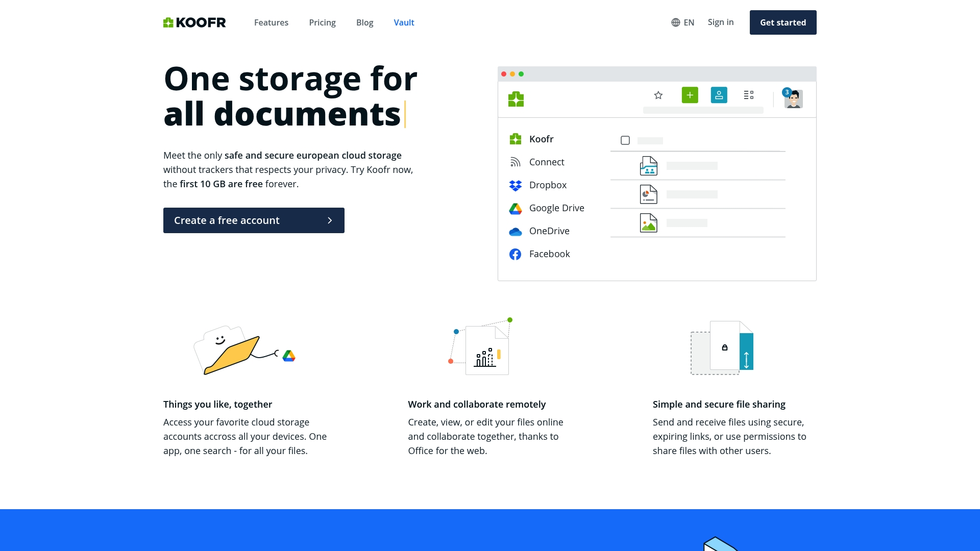Open the Pricing page
This screenshot has height=551, width=980.
coord(322,22)
